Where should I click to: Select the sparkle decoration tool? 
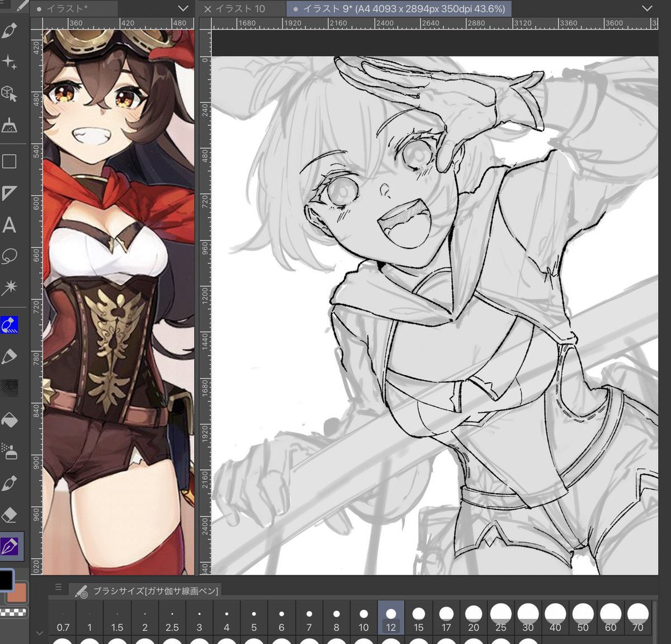coord(9,62)
